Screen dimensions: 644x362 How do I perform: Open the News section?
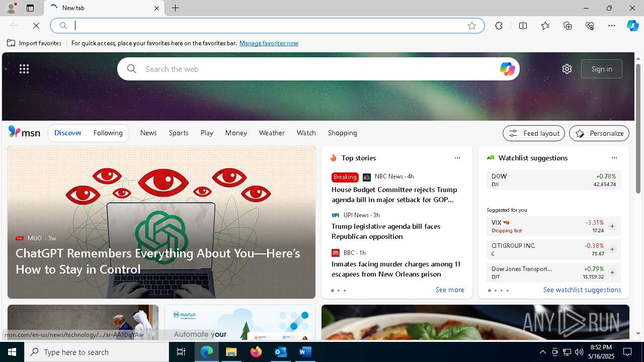point(148,133)
